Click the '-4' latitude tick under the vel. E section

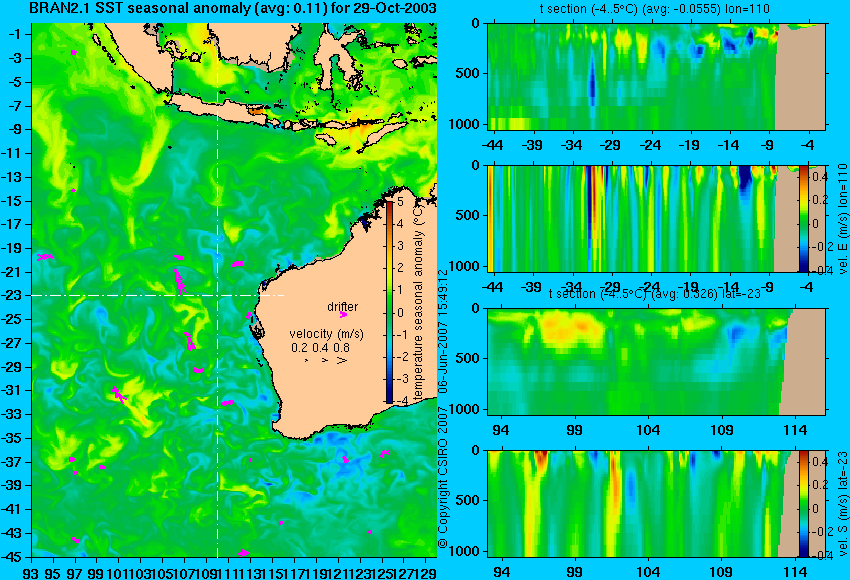807,286
